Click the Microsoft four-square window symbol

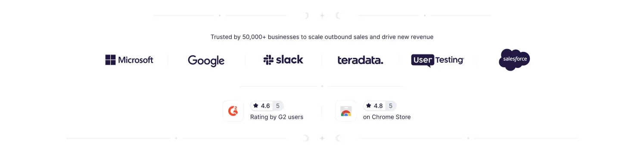(x=111, y=60)
